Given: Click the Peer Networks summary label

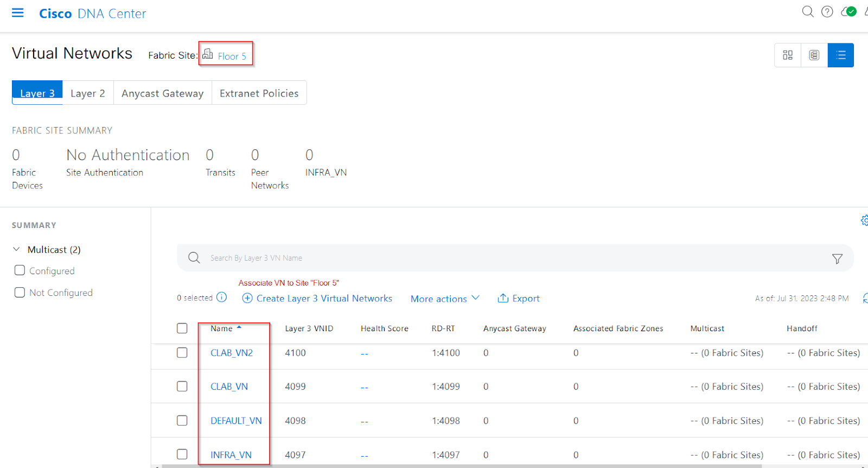Looking at the screenshot, I should pyautogui.click(x=270, y=179).
